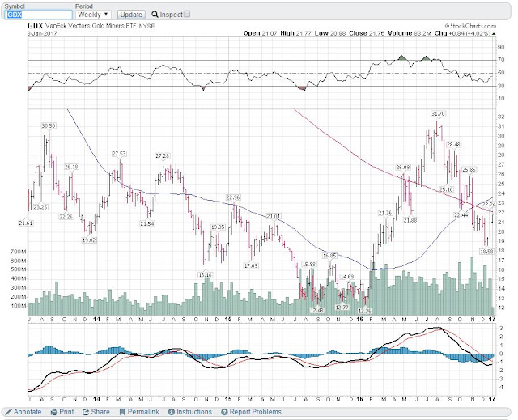Click the 22.24 price label
This screenshot has width=518, height=420.
489,204
